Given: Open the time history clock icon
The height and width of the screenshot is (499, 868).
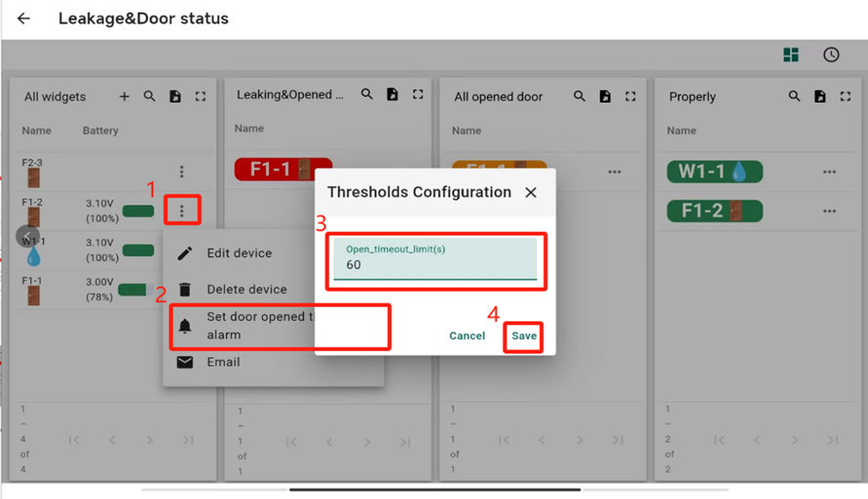Looking at the screenshot, I should [x=831, y=55].
